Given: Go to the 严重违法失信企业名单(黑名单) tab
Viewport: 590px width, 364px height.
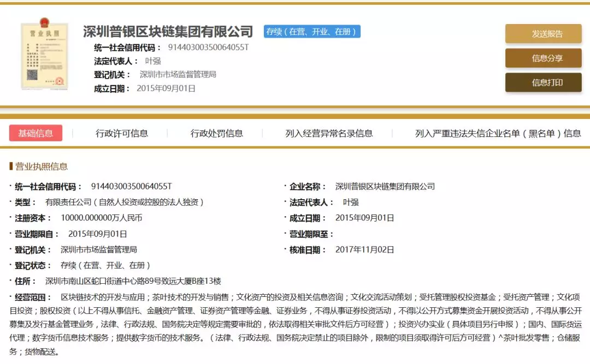Looking at the screenshot, I should coord(498,133).
